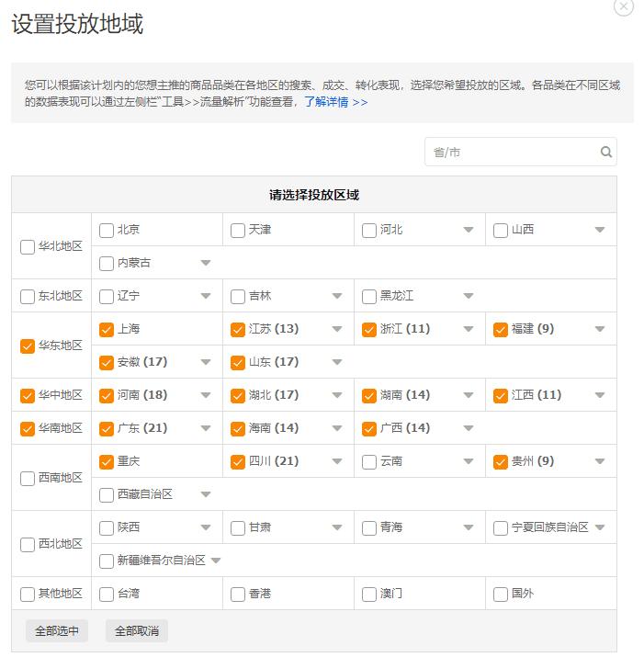This screenshot has width=644, height=657.
Task: Check the 新疆维吾尔自治区 checkbox
Action: [x=107, y=561]
